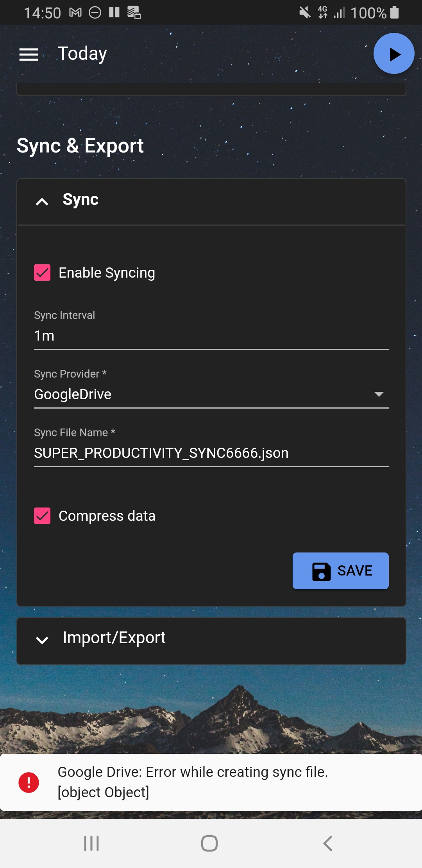The height and width of the screenshot is (868, 422).
Task: Tap the Today title in the app bar
Action: point(82,53)
